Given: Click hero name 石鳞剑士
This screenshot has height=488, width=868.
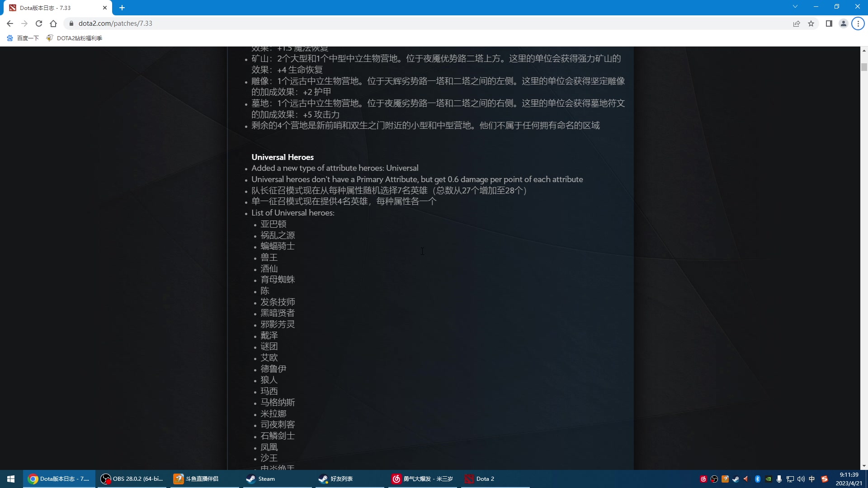Looking at the screenshot, I should tap(278, 436).
